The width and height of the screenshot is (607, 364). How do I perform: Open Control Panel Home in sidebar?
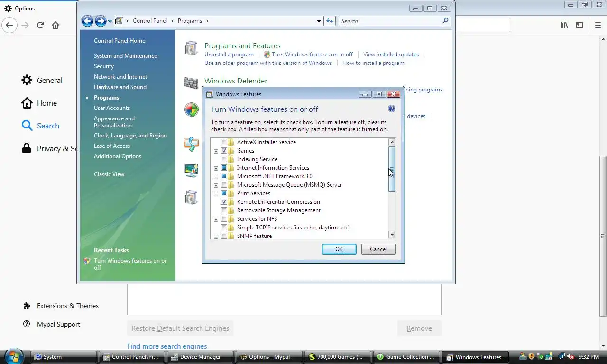(120, 41)
